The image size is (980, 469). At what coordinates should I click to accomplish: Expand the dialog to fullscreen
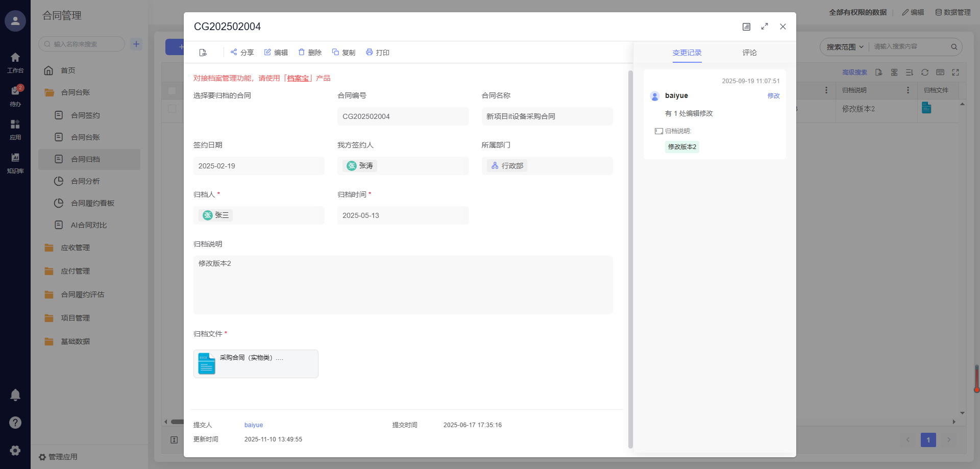(x=765, y=27)
